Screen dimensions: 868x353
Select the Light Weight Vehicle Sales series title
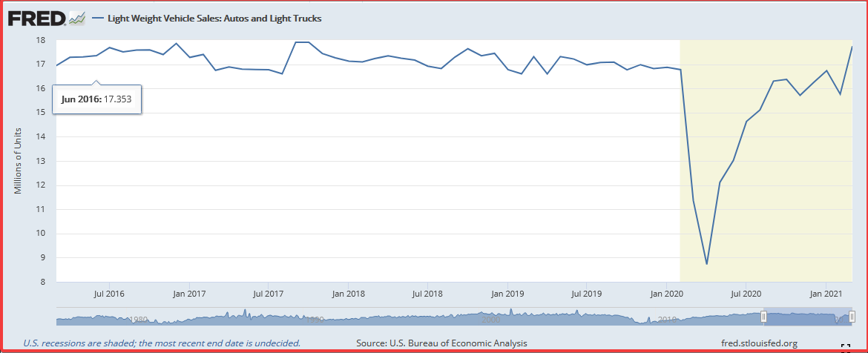click(214, 19)
